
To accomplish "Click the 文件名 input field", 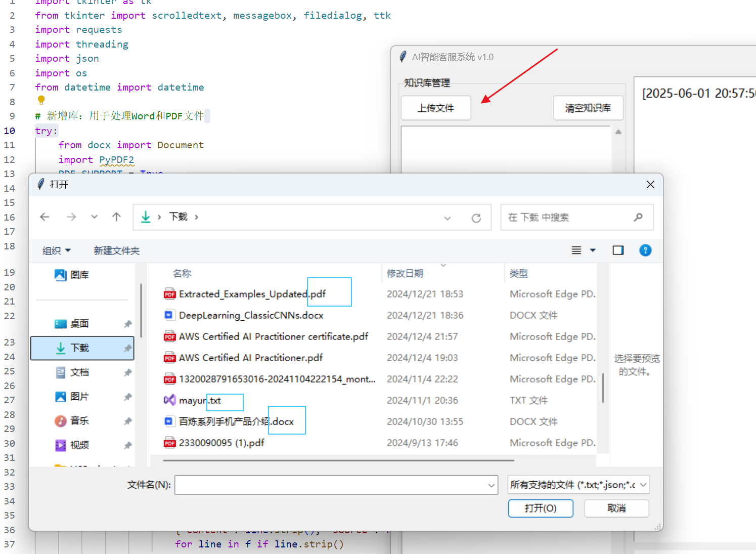I will tap(331, 485).
